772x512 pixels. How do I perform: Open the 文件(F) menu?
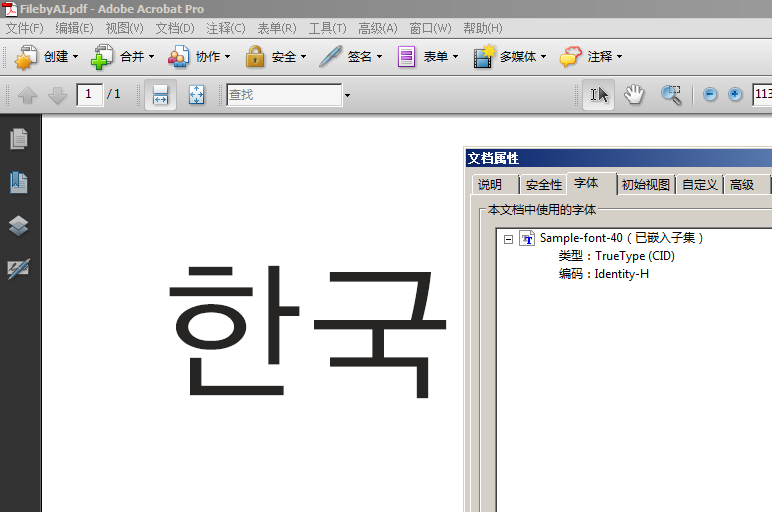pyautogui.click(x=25, y=29)
